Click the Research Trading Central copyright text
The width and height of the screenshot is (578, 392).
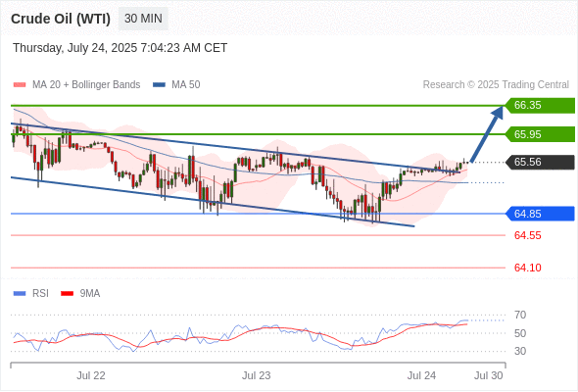click(x=496, y=85)
